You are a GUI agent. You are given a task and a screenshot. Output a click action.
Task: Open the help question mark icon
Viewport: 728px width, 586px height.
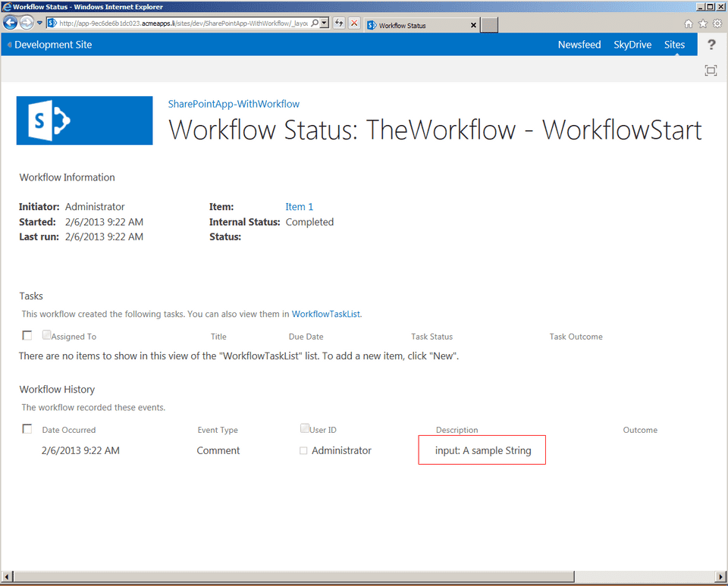click(x=711, y=44)
